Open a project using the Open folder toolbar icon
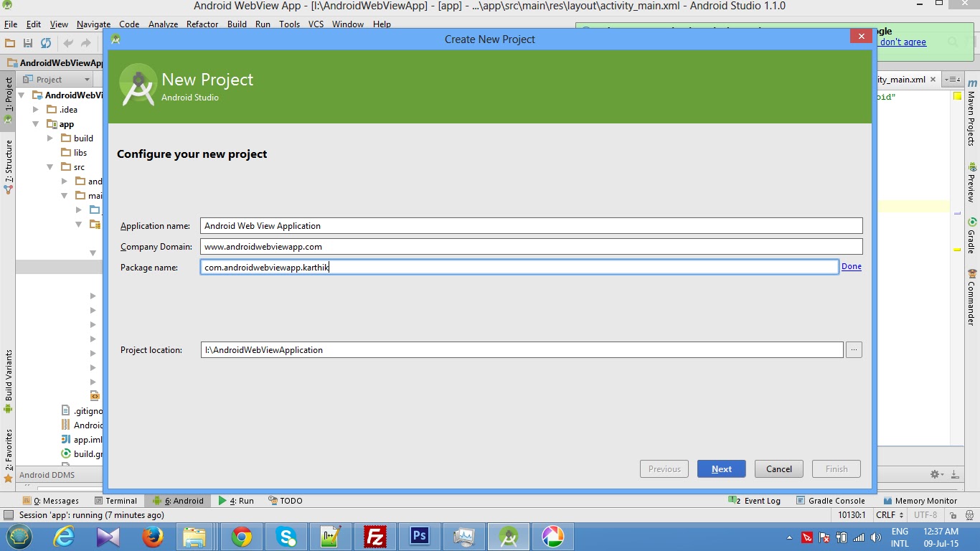The image size is (980, 551). pyautogui.click(x=10, y=42)
